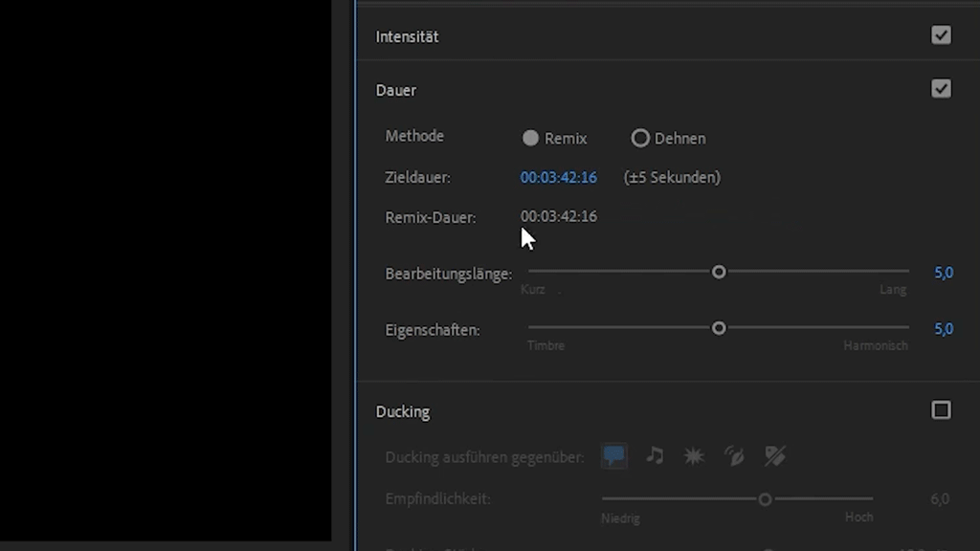Collapse the Dauer section header

(396, 90)
